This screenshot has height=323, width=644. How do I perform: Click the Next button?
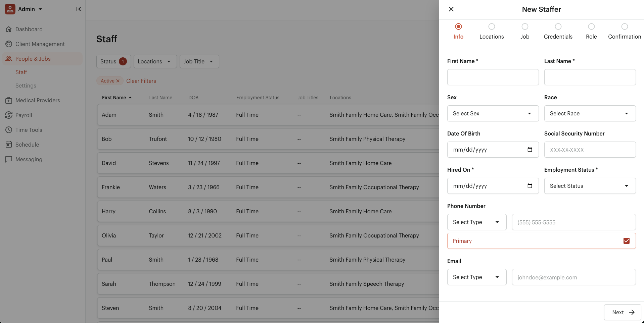click(x=622, y=312)
